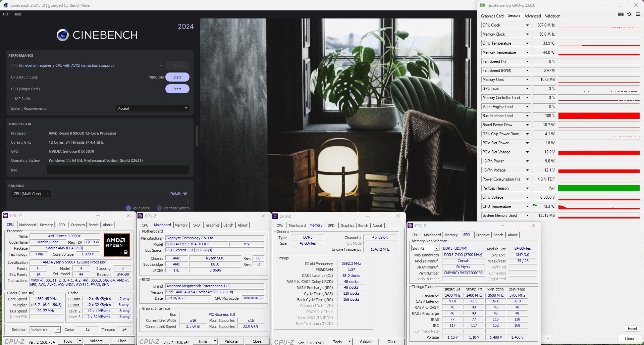
Task: Open the GPU-Z hamburger menu
Action: pos(638,14)
